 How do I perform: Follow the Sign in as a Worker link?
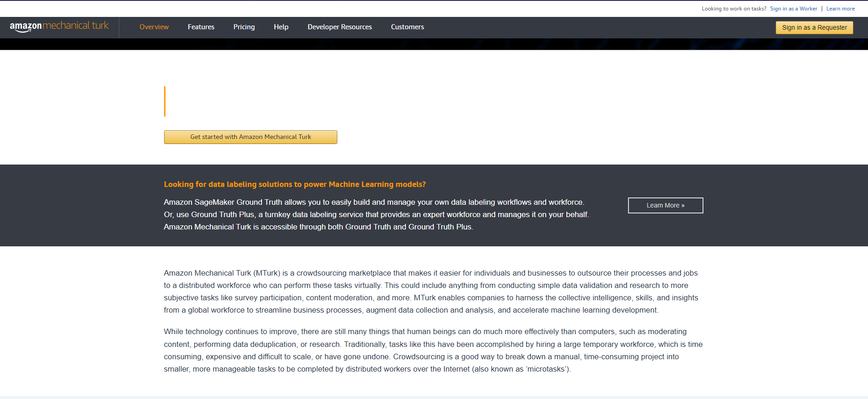[793, 9]
